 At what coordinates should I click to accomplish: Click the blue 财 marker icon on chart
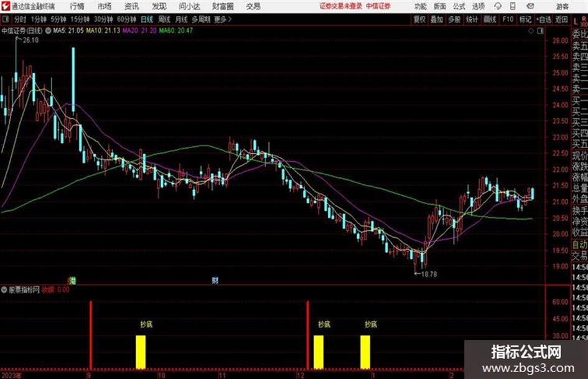click(215, 280)
